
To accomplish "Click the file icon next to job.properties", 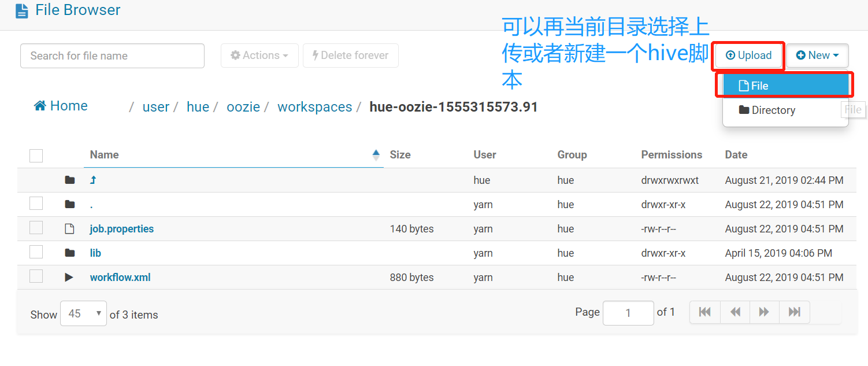I will coord(69,229).
